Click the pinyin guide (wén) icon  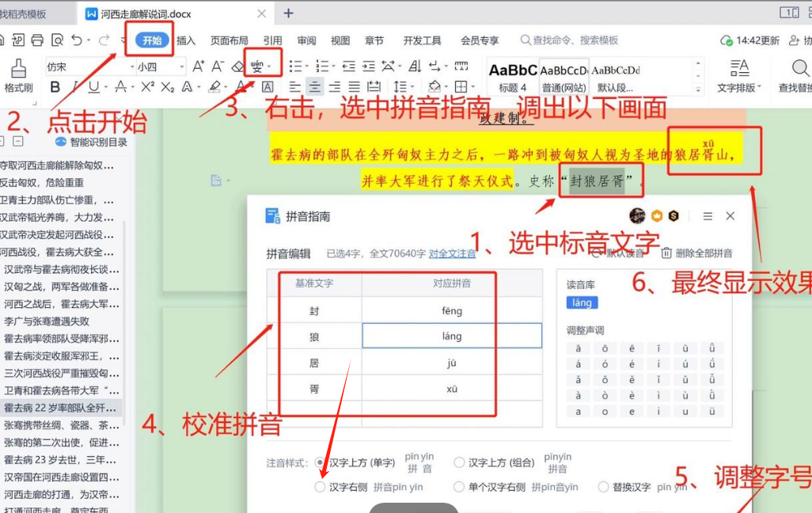tap(257, 66)
